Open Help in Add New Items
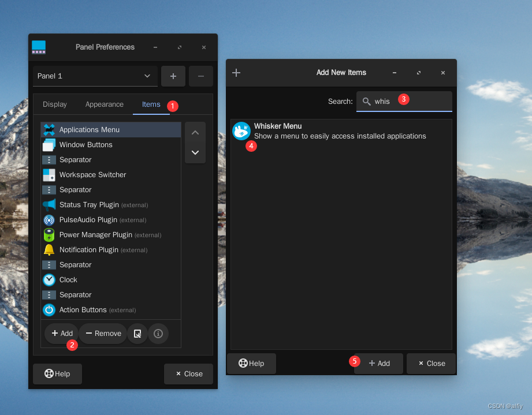The image size is (532, 415). pos(251,364)
